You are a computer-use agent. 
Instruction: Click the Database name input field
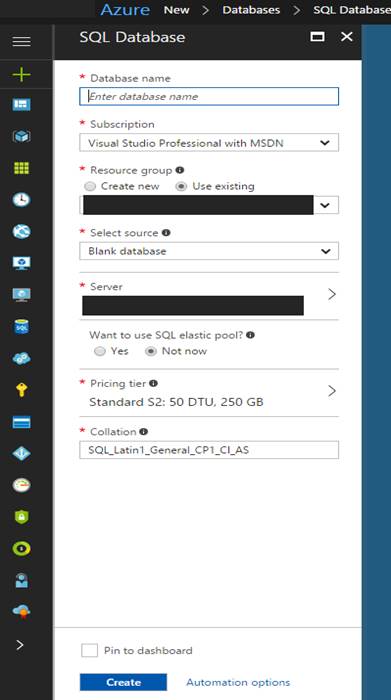click(x=209, y=96)
